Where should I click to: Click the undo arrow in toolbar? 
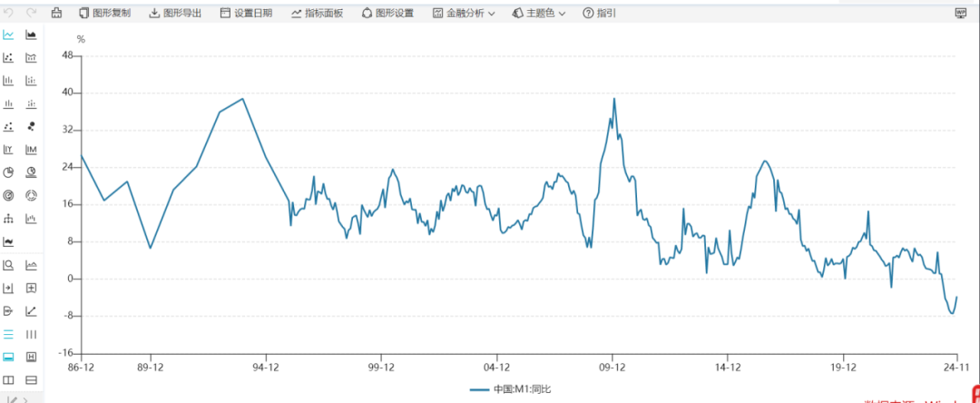9,13
